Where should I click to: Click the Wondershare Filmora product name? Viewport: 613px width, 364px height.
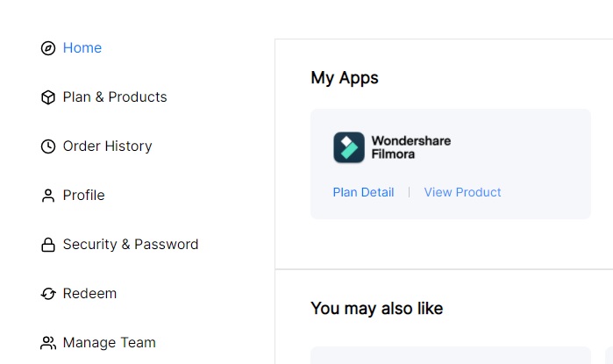tap(411, 147)
